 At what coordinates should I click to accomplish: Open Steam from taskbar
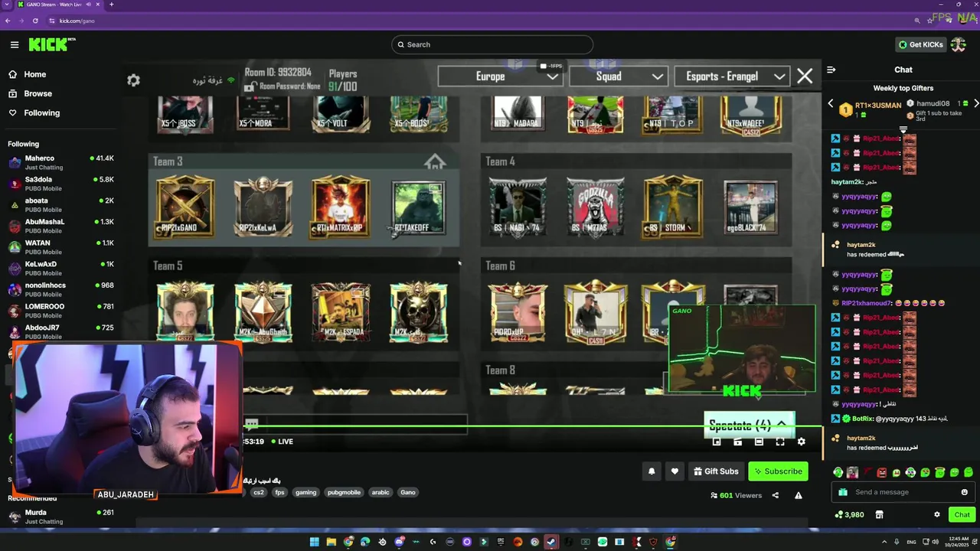point(551,542)
